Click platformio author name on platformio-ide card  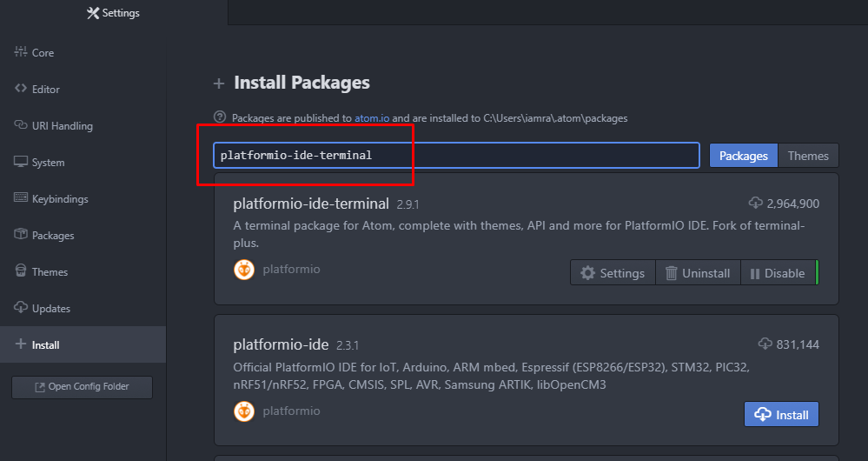(291, 411)
